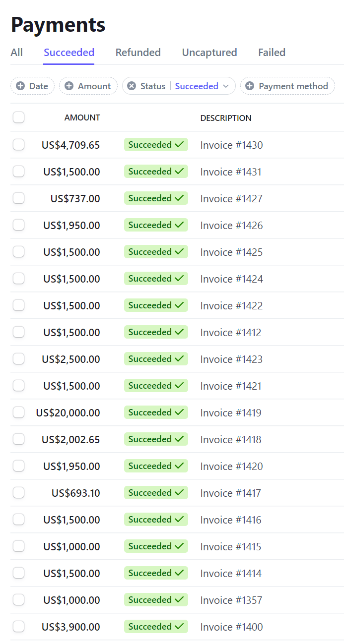This screenshot has height=644, width=344.
Task: Select the checkbox for the US$20,000.00 payment
Action: tap(18, 412)
